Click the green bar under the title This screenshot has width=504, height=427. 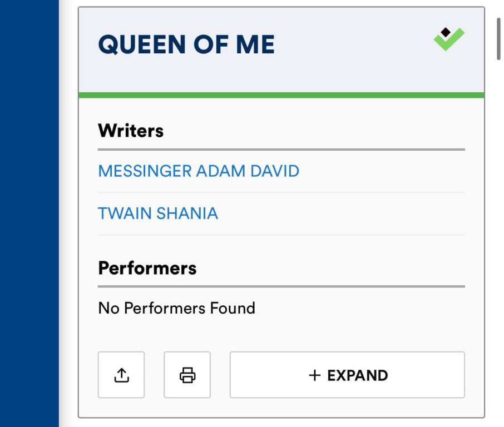[281, 95]
